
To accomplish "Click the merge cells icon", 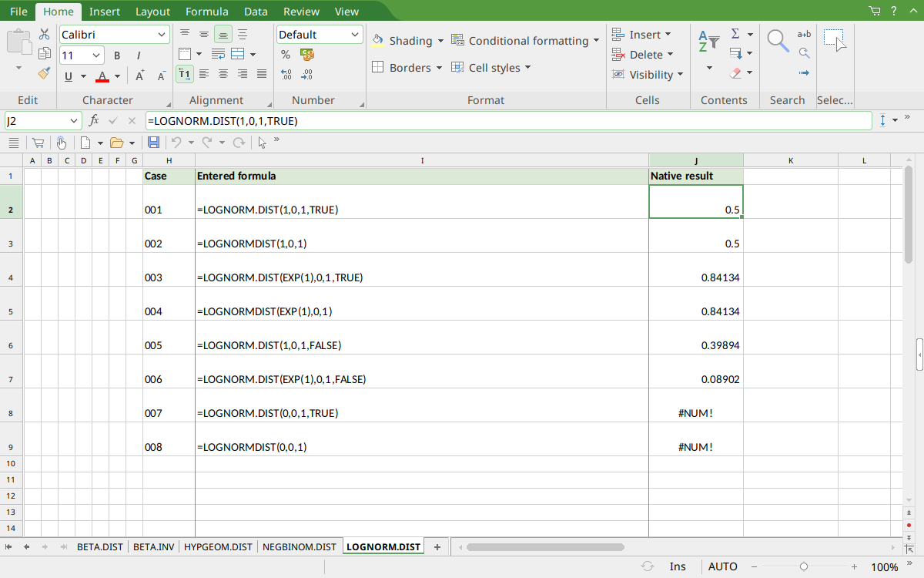I will [238, 54].
